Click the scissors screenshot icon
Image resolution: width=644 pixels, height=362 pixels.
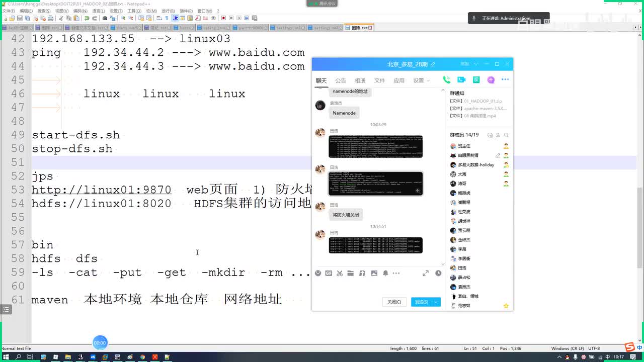coord(340,273)
